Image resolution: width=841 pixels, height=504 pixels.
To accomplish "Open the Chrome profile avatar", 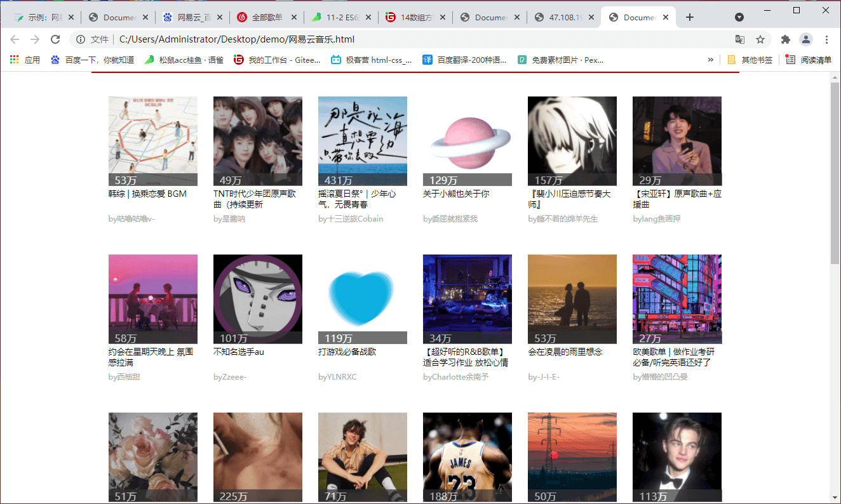I will tap(806, 39).
